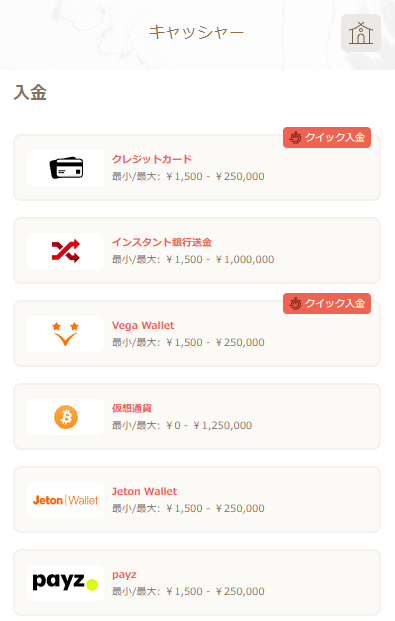
Task: Click the bank transfer limit ¥1,000,000 text
Action: pyautogui.click(x=245, y=259)
